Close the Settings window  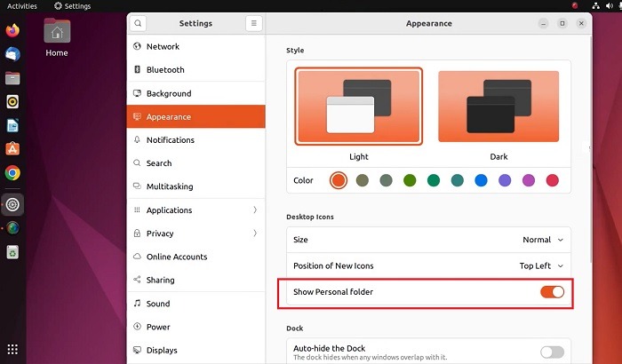click(581, 23)
